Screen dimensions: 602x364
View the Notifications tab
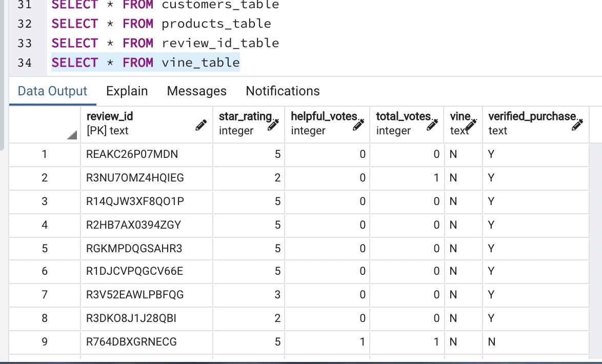pyautogui.click(x=282, y=91)
